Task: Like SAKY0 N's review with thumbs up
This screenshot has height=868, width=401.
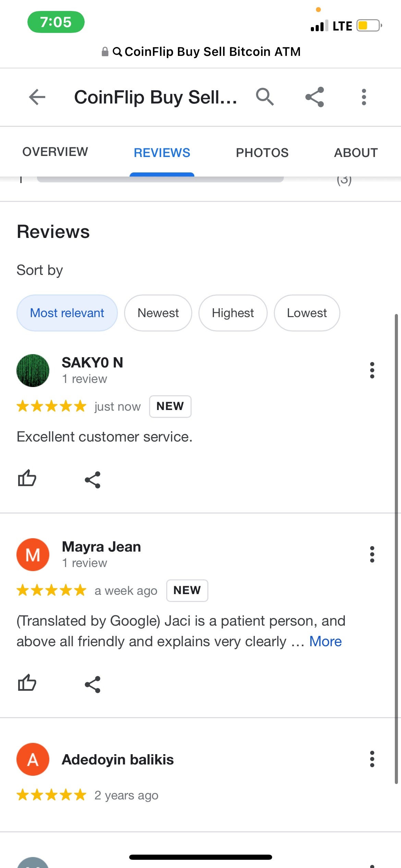Action: coord(27,479)
